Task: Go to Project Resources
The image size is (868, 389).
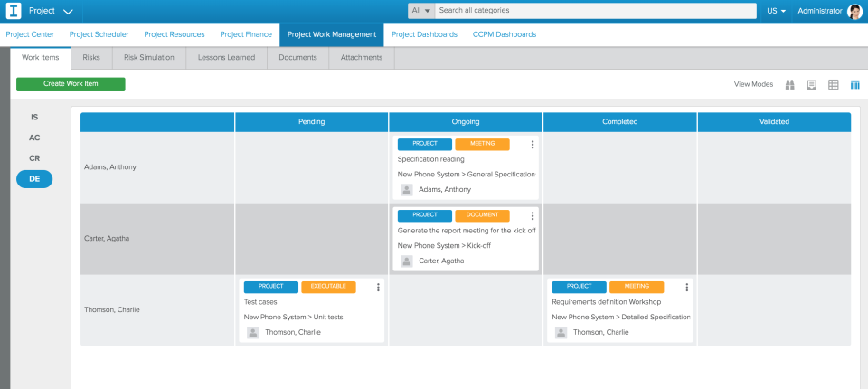Action: tap(175, 34)
